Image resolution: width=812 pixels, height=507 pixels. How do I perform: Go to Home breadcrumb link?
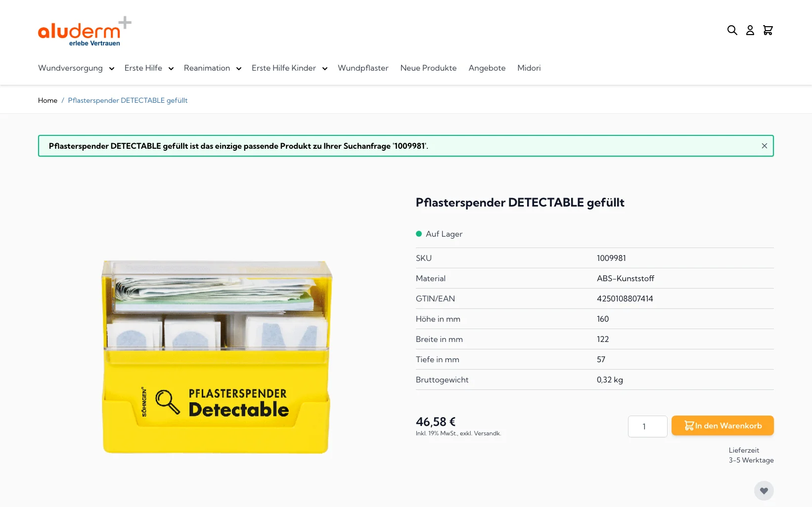tap(47, 100)
